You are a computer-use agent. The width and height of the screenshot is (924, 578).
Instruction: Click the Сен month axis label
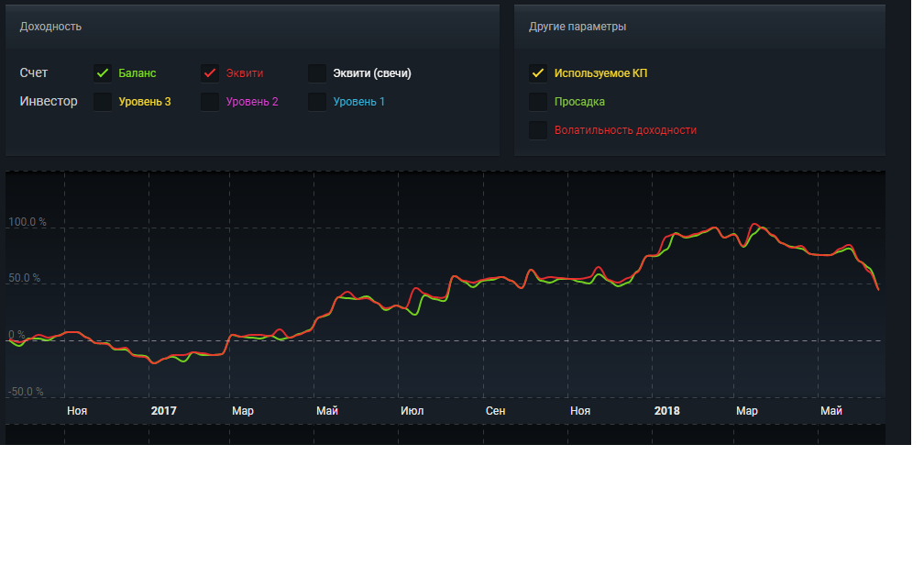[x=495, y=411]
